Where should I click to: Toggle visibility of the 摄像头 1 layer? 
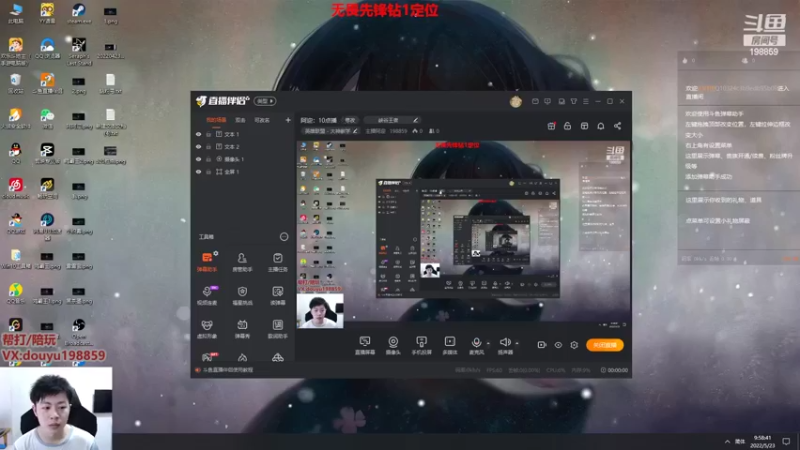coord(198,159)
